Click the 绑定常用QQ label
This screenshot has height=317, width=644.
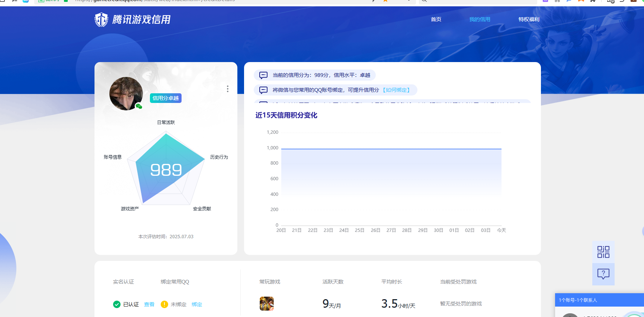click(175, 282)
